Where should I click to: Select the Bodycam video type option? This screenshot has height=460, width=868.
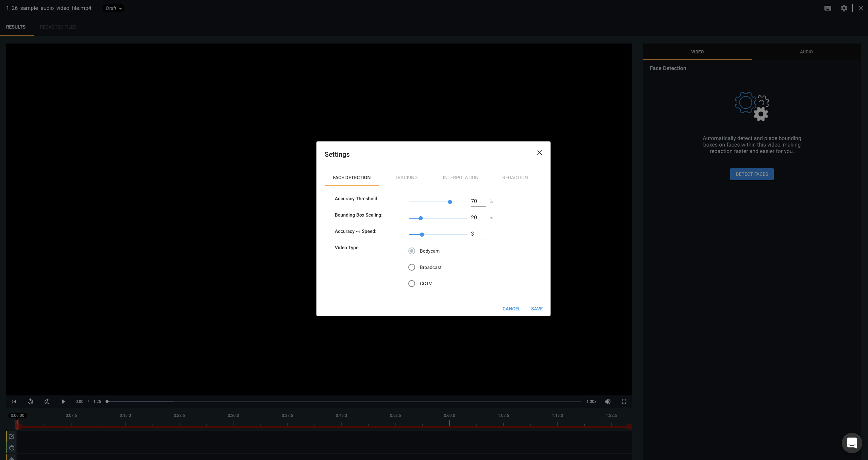[x=411, y=251]
